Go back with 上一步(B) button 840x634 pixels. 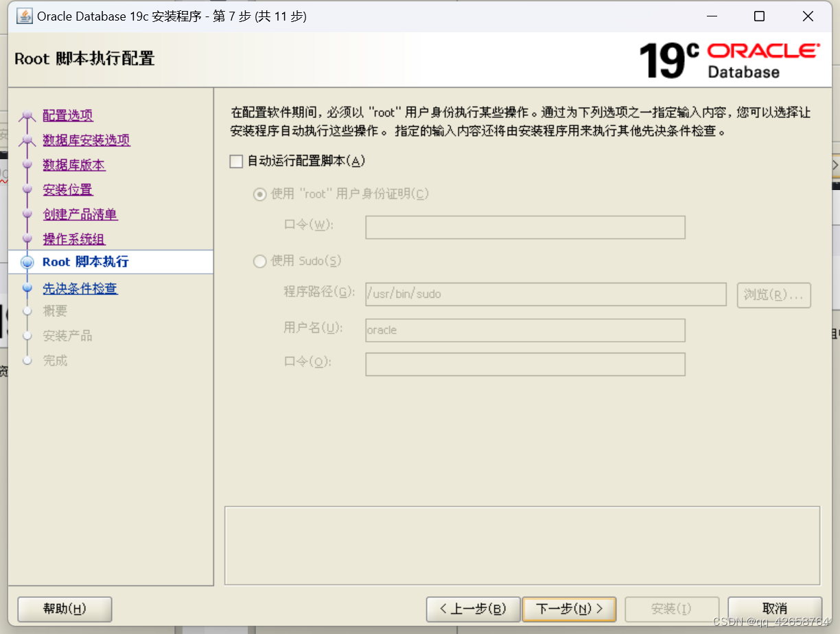coord(473,609)
